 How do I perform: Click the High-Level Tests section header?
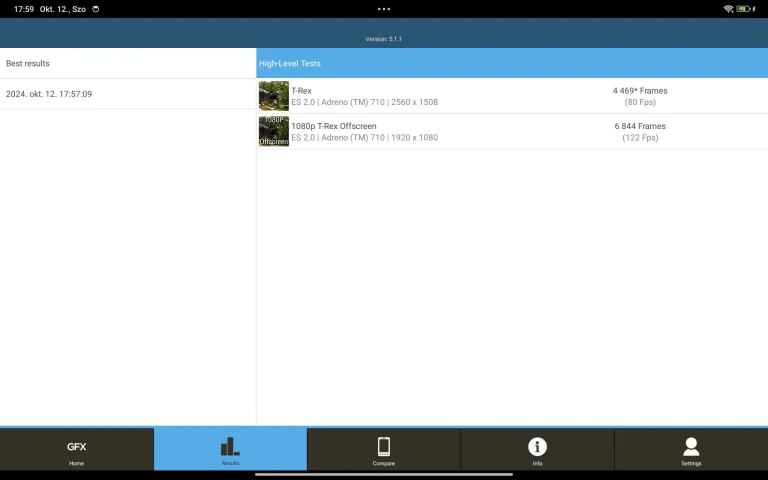pos(290,63)
